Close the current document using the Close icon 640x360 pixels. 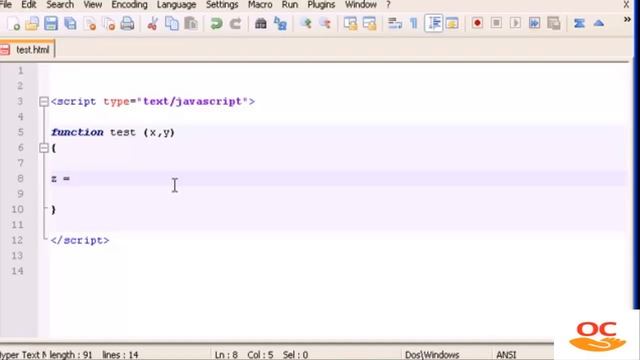pyautogui.click(x=89, y=24)
